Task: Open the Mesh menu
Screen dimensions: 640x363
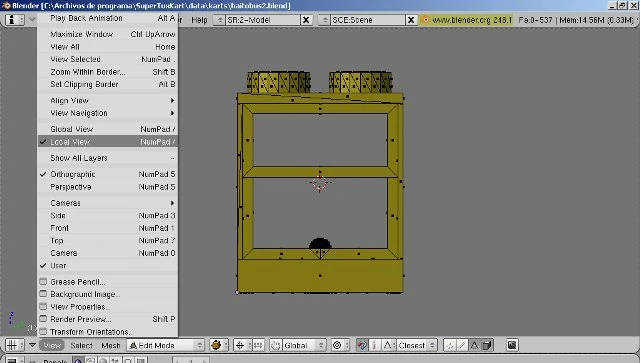Action: coord(111,345)
